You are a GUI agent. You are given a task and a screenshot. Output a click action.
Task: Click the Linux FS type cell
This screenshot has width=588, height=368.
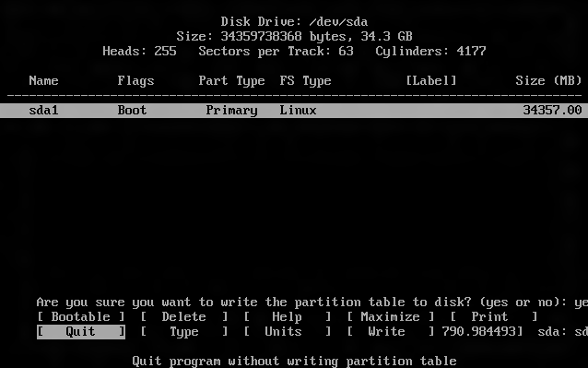click(298, 111)
